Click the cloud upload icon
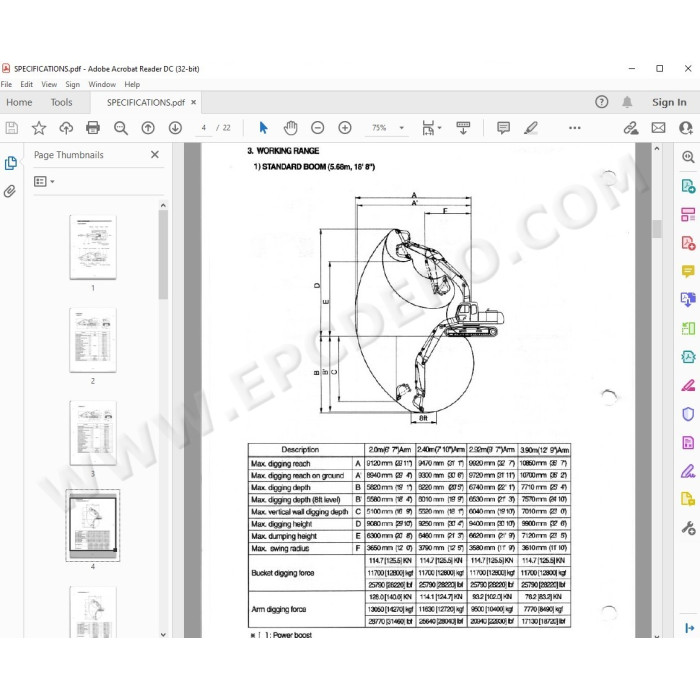Image resolution: width=700 pixels, height=700 pixels. tap(66, 128)
